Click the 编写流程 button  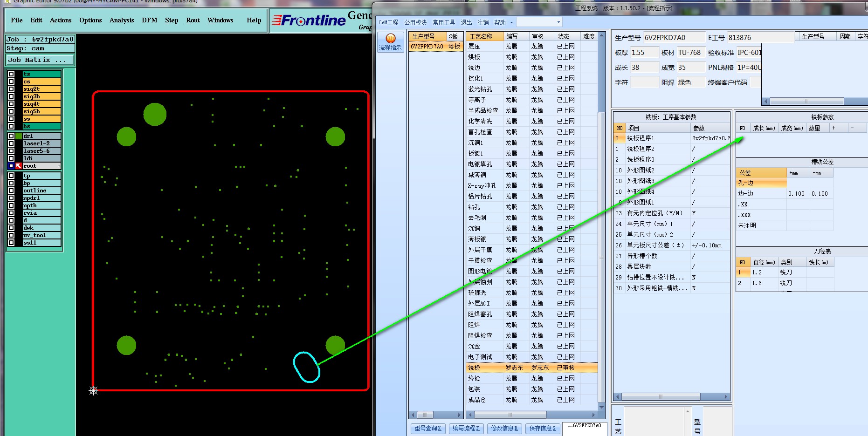click(466, 429)
